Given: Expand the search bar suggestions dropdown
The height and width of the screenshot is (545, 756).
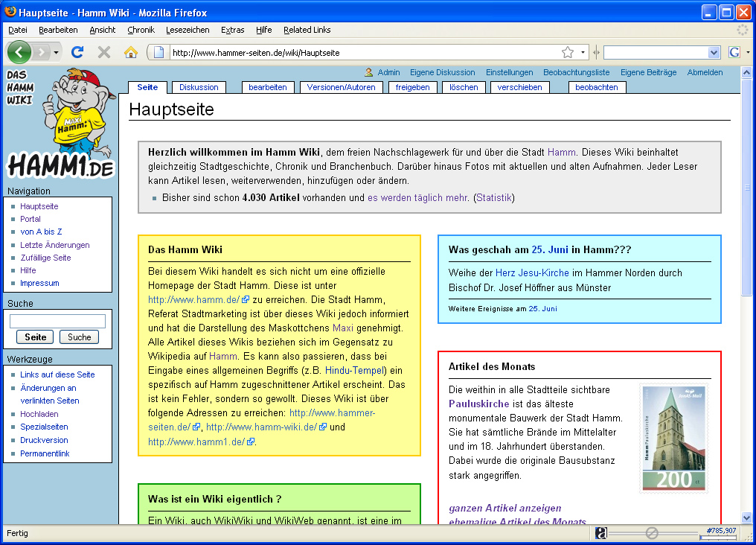Looking at the screenshot, I should click(x=714, y=52).
